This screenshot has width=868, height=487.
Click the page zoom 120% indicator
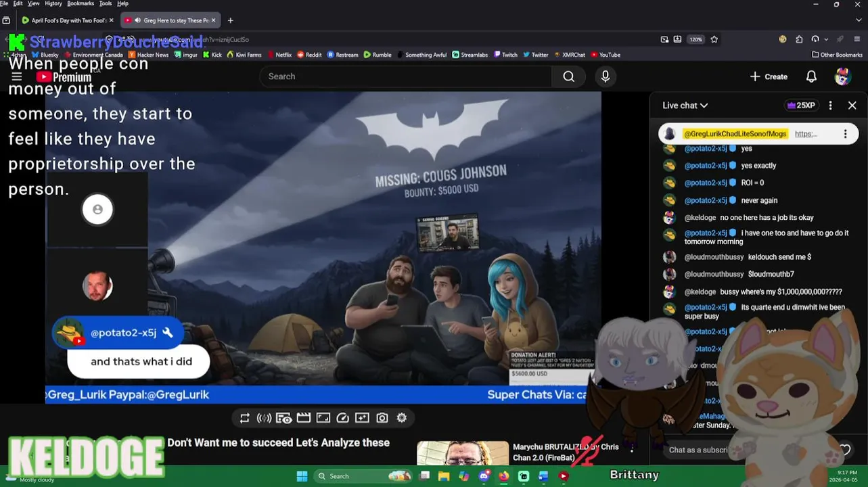pos(696,39)
